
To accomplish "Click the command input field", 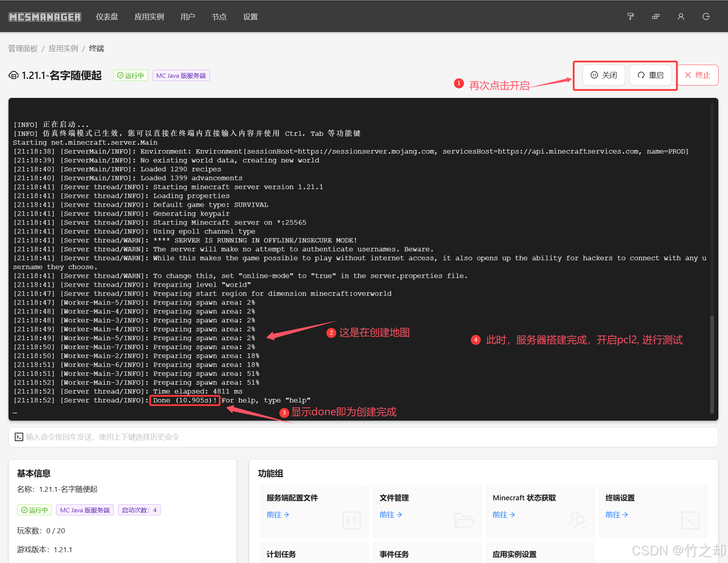I will 363,437.
